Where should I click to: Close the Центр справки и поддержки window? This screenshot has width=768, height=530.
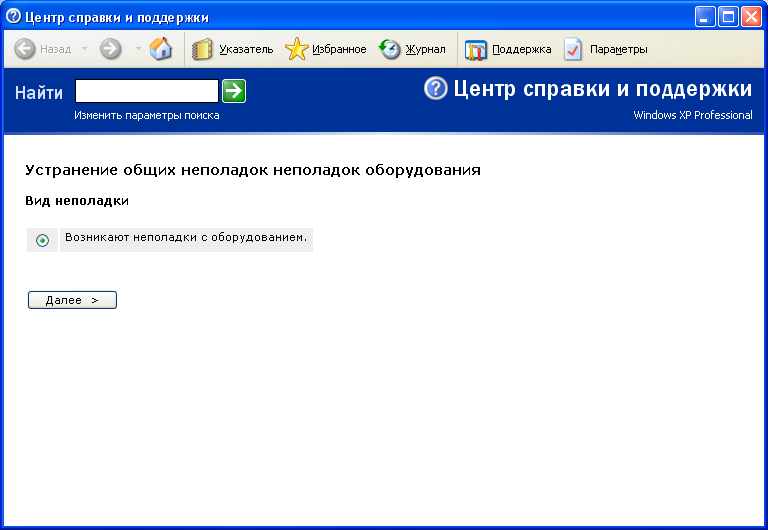751,17
